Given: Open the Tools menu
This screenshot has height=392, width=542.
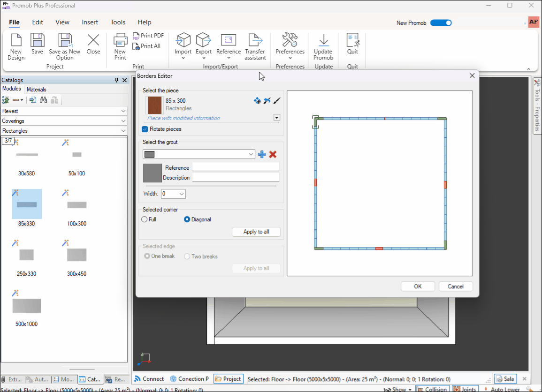Looking at the screenshot, I should (118, 22).
